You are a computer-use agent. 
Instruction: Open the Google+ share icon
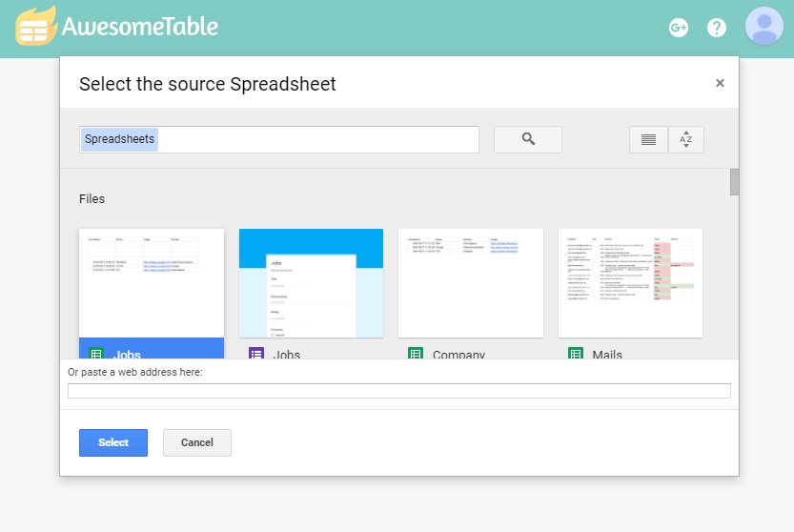(679, 28)
